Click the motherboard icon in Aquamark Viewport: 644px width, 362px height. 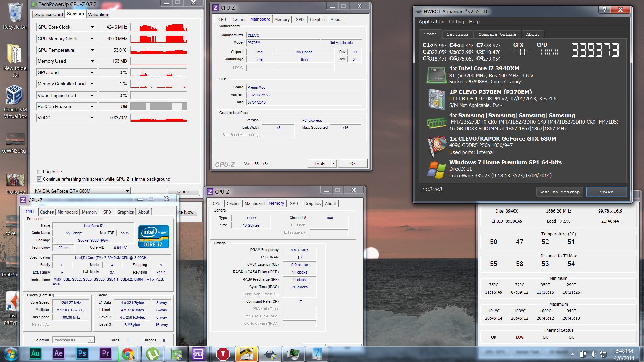[x=436, y=99]
